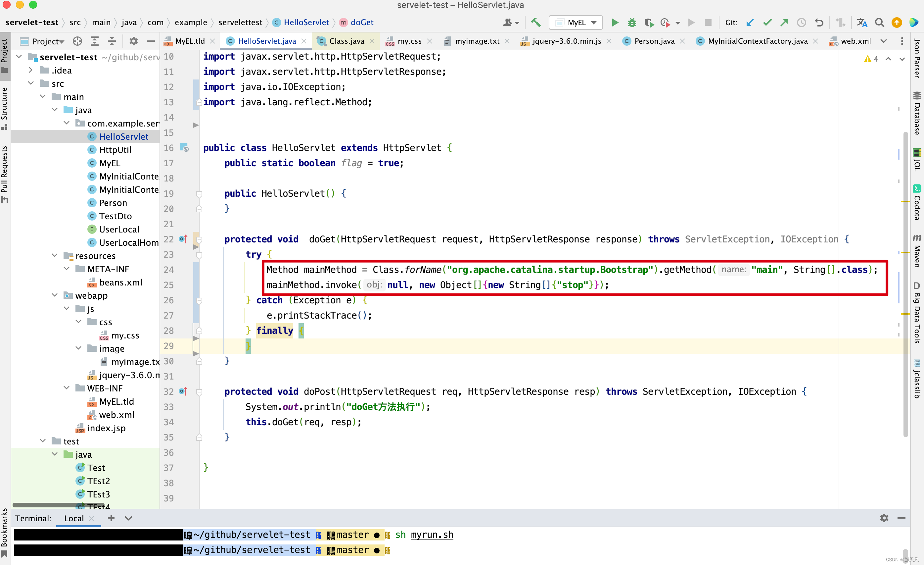The height and width of the screenshot is (565, 924).
Task: Expand the .idea folder
Action: (x=31, y=70)
